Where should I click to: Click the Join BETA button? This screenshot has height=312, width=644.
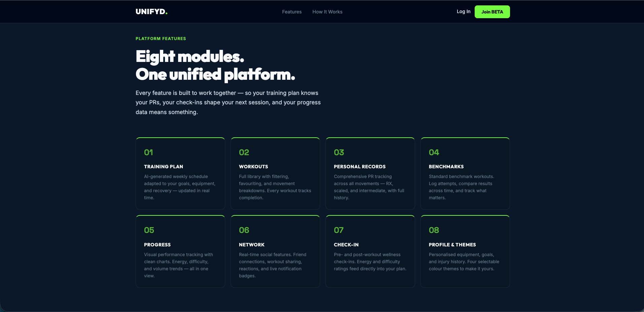pyautogui.click(x=492, y=12)
